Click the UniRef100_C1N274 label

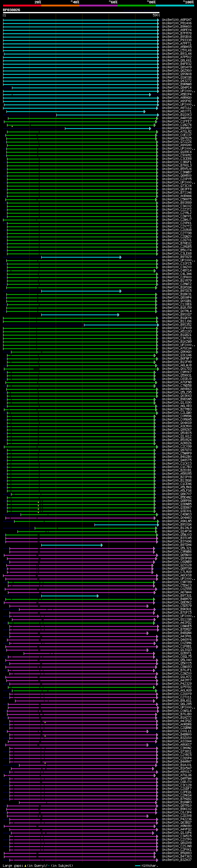[x=176, y=125]
